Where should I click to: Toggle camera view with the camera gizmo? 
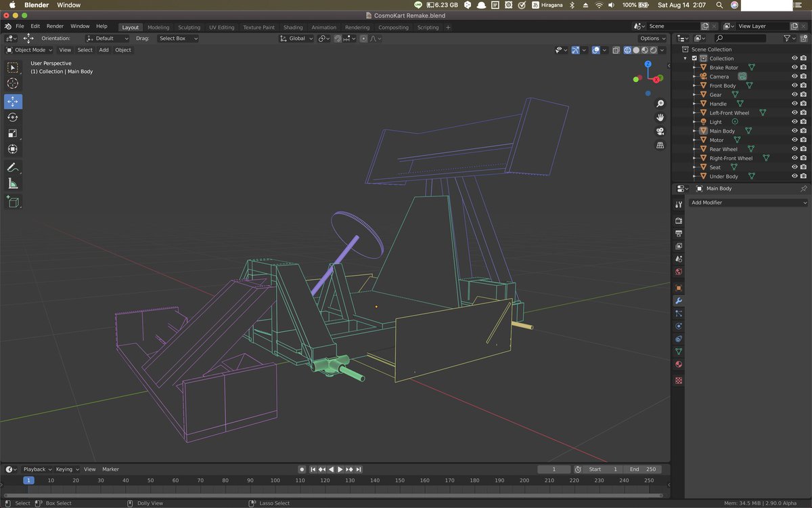(660, 131)
